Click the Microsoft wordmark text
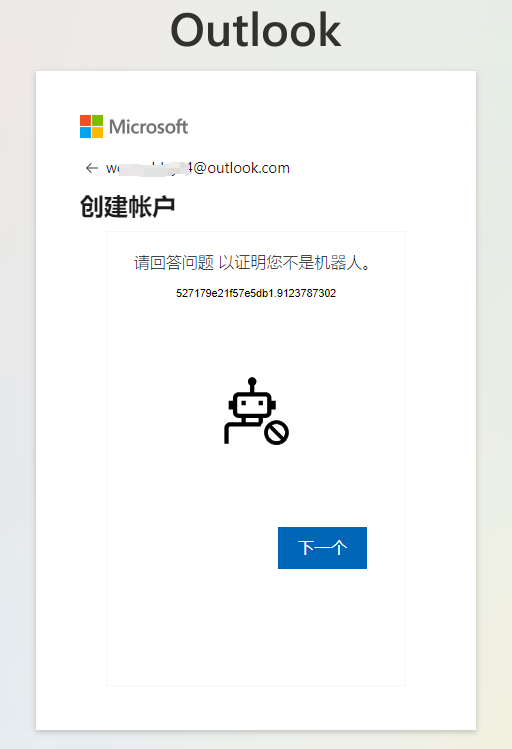The height and width of the screenshot is (749, 512). tap(149, 127)
